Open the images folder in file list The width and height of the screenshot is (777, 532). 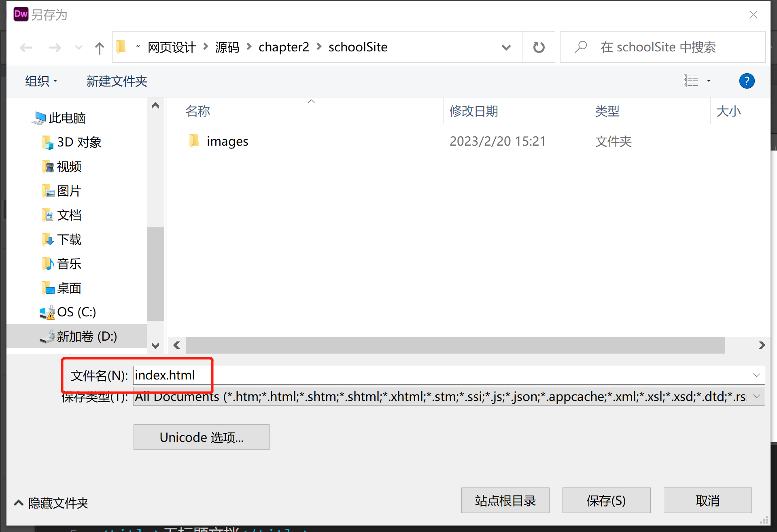pos(227,141)
